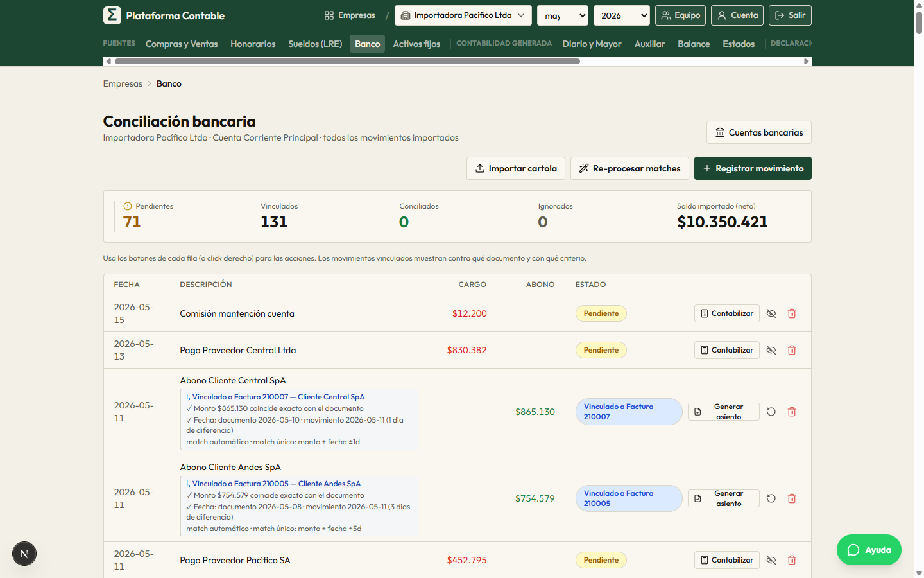Ignore the Comisión mantención cuenta movement
This screenshot has height=578, width=924.
click(x=771, y=313)
